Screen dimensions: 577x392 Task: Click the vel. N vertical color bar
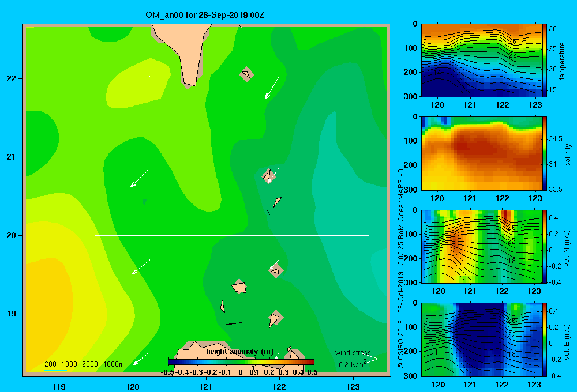545,246
